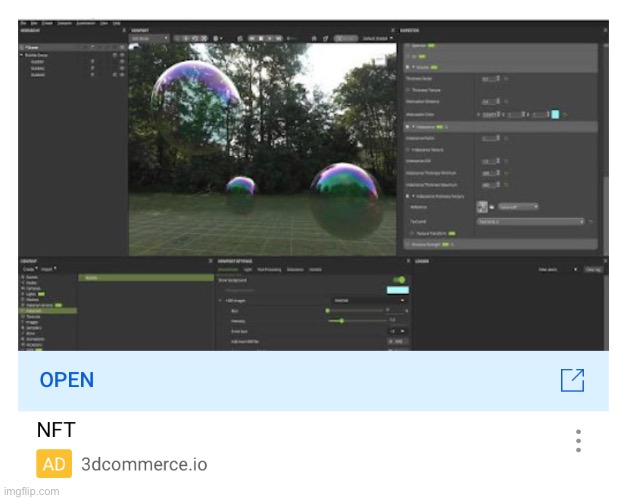The height and width of the screenshot is (500, 627).
Task: Click the pause icon in viewport toolbar
Action: coord(260,38)
